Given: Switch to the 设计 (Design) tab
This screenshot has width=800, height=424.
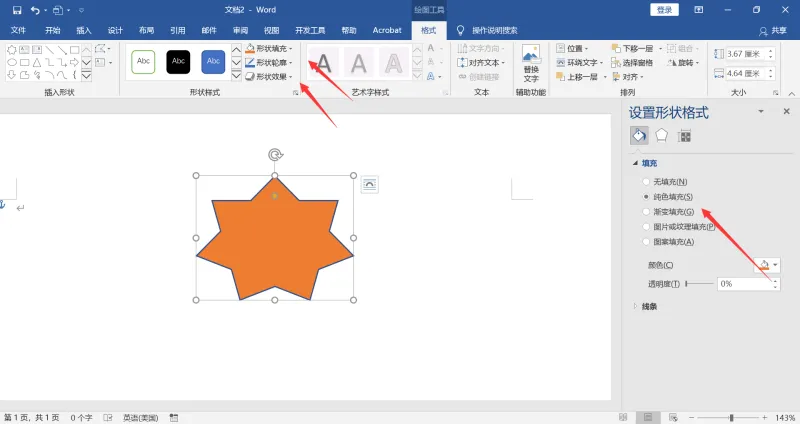Looking at the screenshot, I should coord(115,30).
